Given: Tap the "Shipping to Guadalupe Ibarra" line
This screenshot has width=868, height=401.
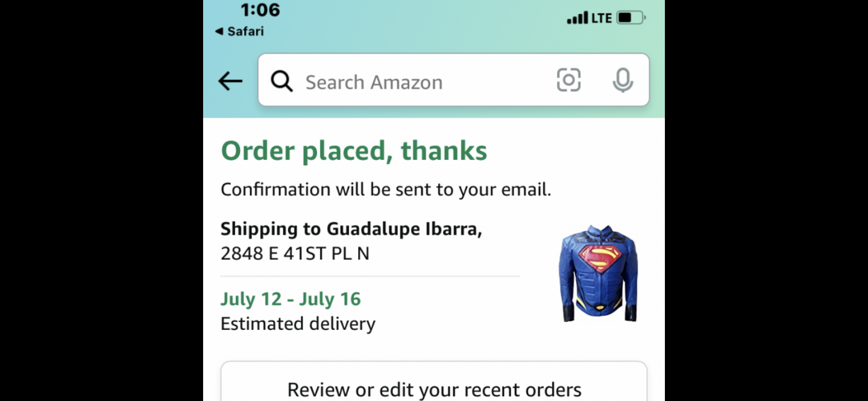Looking at the screenshot, I should tap(351, 229).
